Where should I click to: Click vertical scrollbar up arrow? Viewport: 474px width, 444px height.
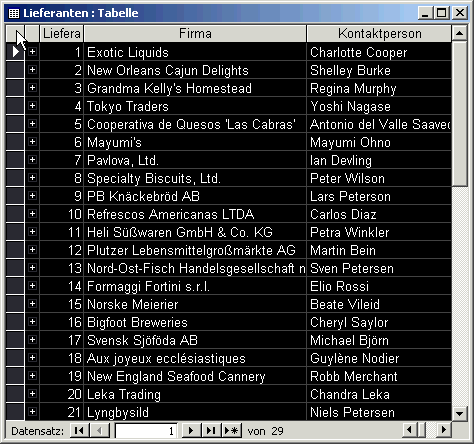tap(459, 33)
